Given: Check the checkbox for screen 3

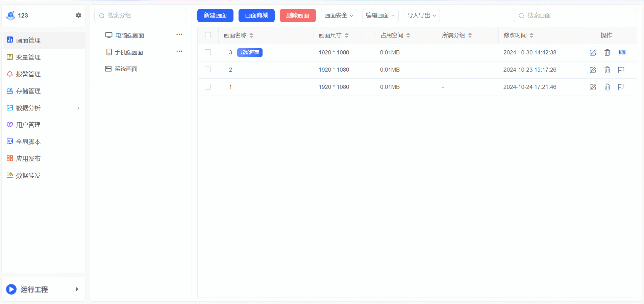Looking at the screenshot, I should pyautogui.click(x=208, y=52).
